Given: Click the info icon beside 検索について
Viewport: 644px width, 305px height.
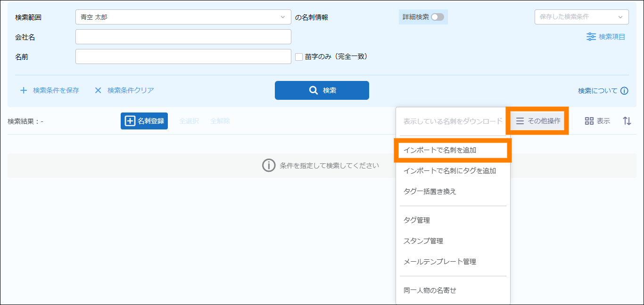Looking at the screenshot, I should (x=624, y=91).
